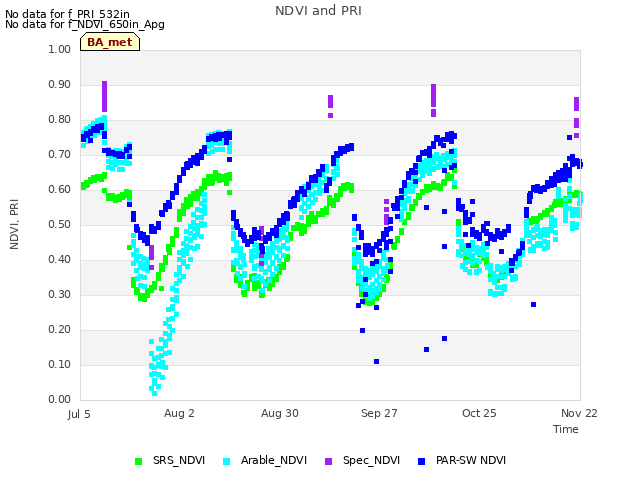Viewport: 640px width, 480px height.
Task: Click the 'Nov 22' x-axis label
Action: [579, 413]
